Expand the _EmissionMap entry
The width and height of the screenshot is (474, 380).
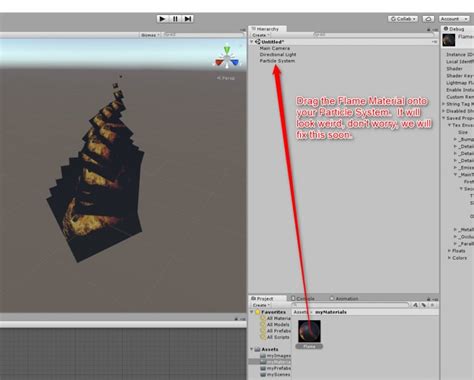point(455,168)
